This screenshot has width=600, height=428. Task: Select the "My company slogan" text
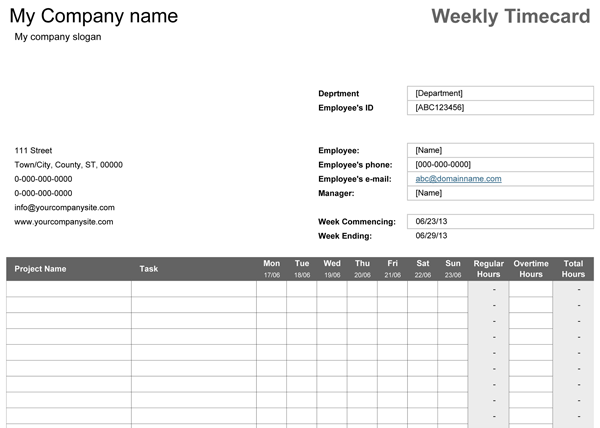click(58, 37)
